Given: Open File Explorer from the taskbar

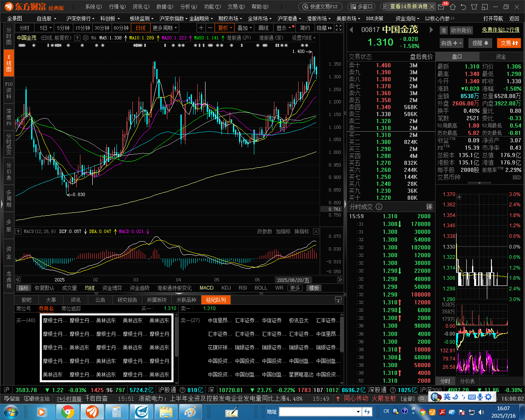Looking at the screenshot, I should click(x=166, y=411).
